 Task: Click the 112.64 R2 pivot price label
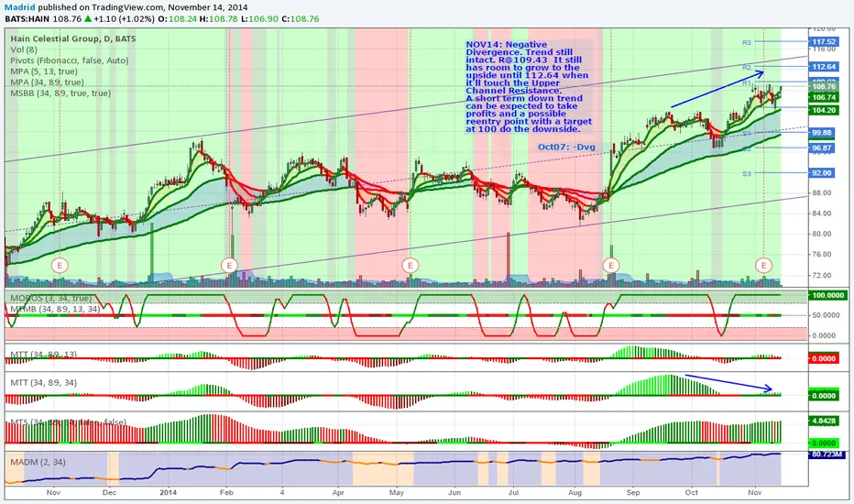(x=823, y=67)
